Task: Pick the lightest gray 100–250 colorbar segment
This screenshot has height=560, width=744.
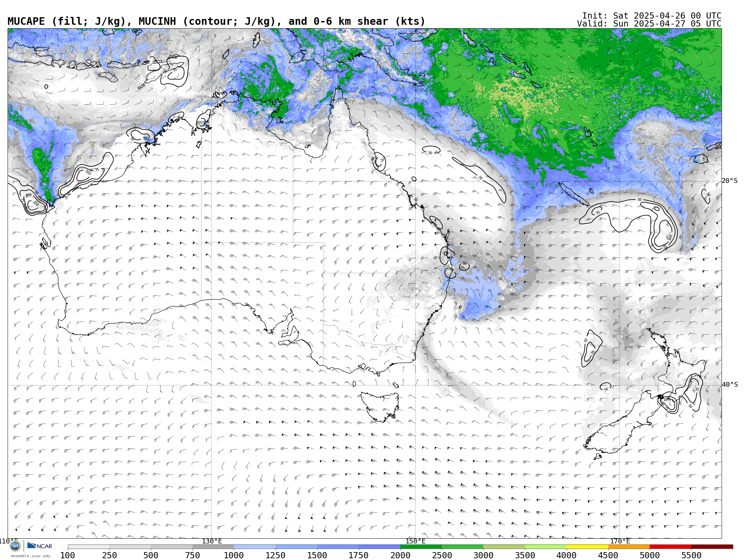Action: coord(89,547)
